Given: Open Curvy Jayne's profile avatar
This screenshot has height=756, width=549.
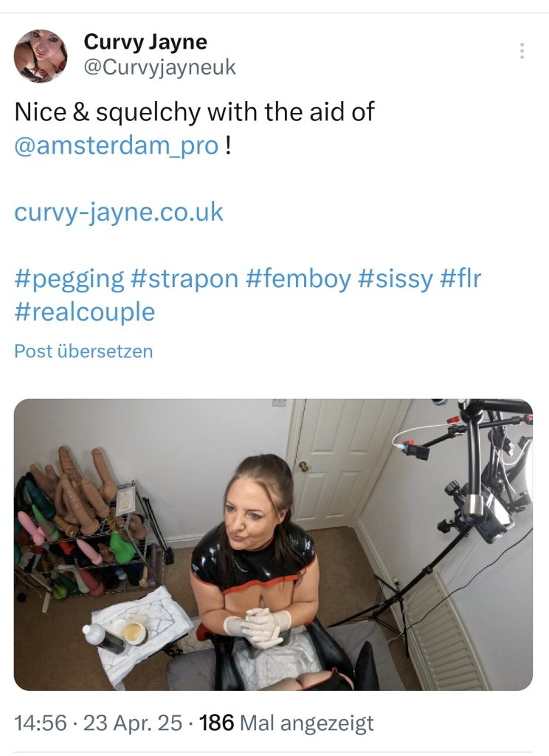Looking at the screenshot, I should [x=41, y=56].
